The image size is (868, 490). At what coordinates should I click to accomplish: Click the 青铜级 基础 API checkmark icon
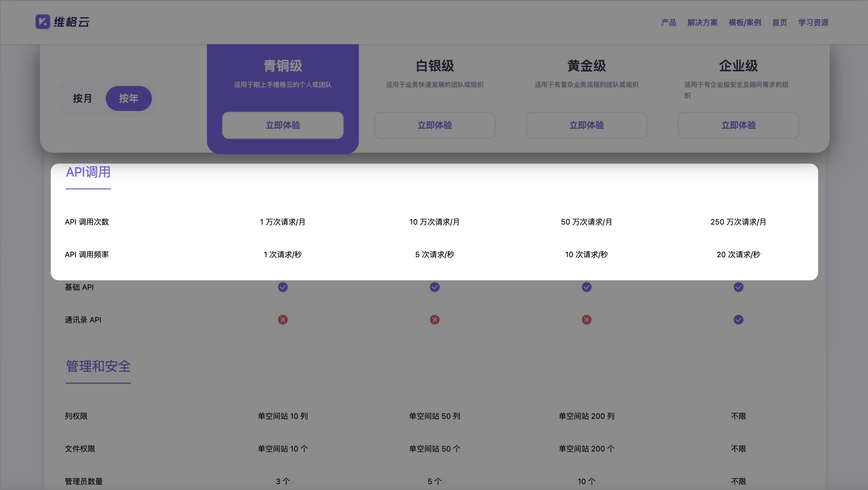(283, 287)
